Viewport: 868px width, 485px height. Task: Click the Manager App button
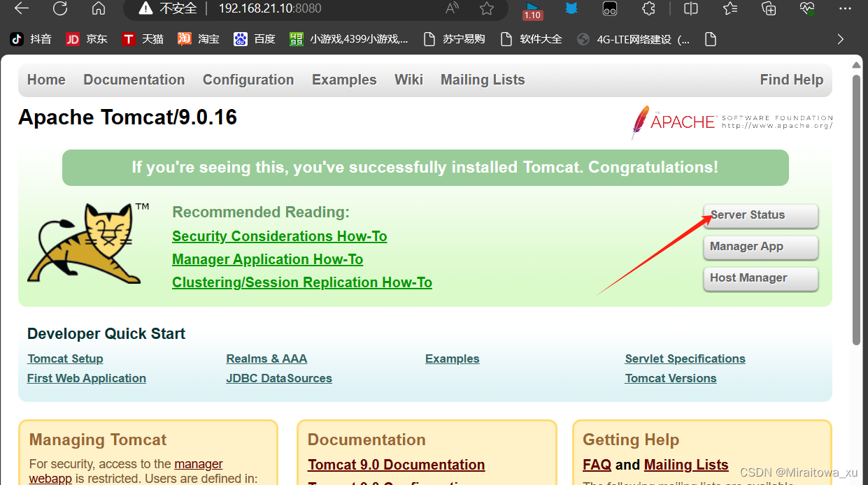[760, 247]
